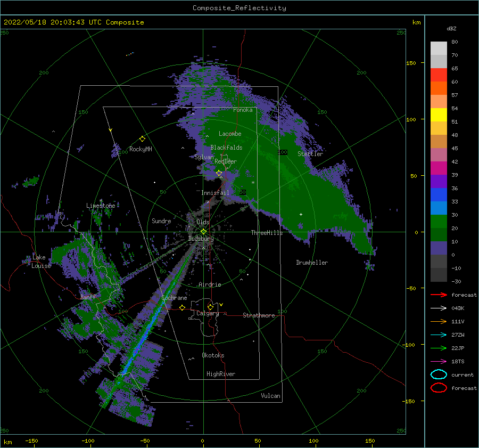Click the Cochrane town label
The image size is (479, 448).
[x=174, y=298]
